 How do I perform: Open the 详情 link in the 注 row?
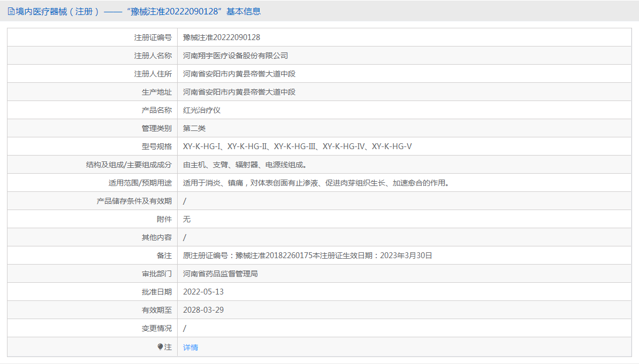(191, 347)
